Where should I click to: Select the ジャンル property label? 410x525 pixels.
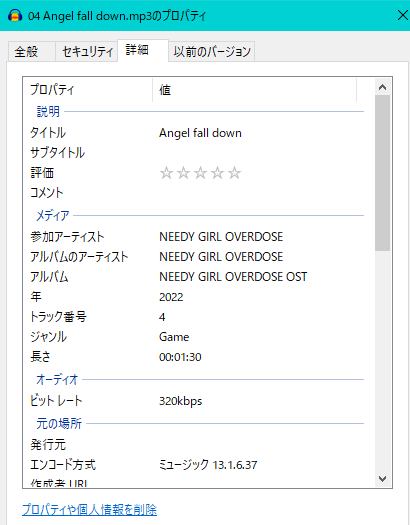tap(49, 337)
